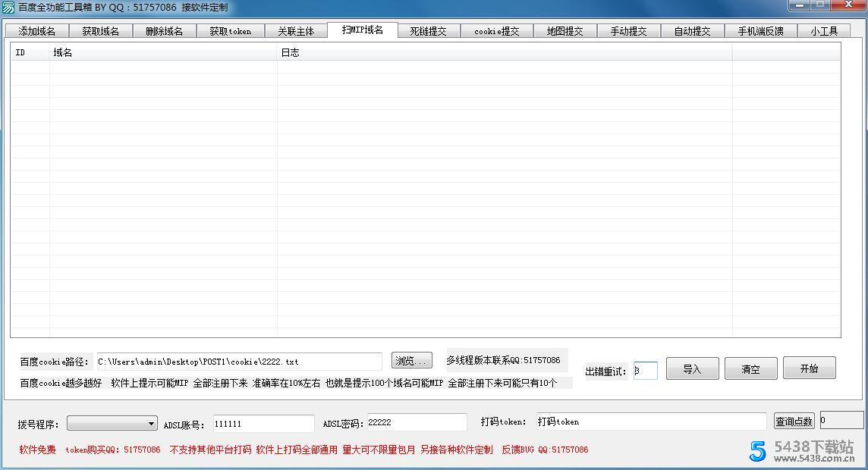
Task: Click the 查询点数 query button
Action: click(x=794, y=421)
